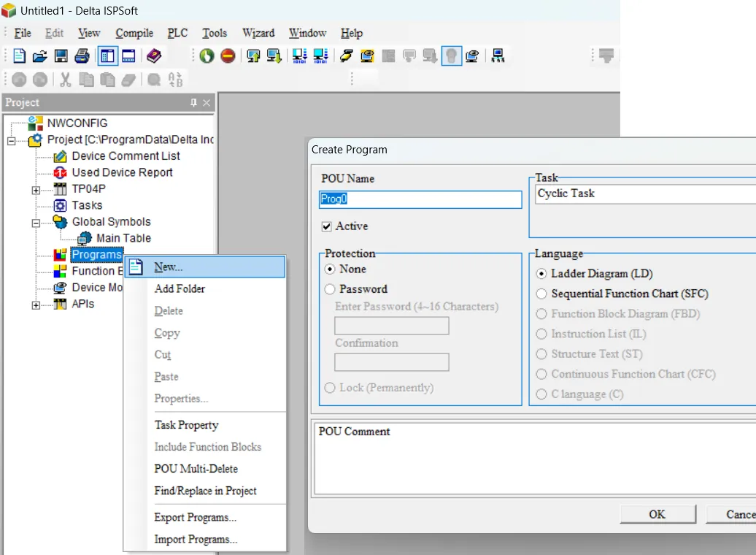756x555 pixels.
Task: Choose Find/Replace in Project menu entry
Action: point(205,491)
